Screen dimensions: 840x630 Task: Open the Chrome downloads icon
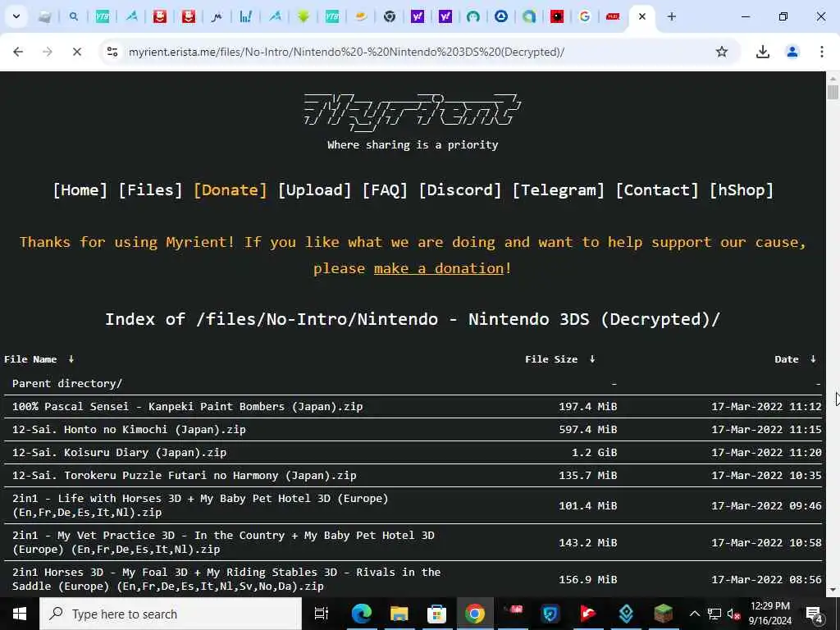(x=763, y=52)
